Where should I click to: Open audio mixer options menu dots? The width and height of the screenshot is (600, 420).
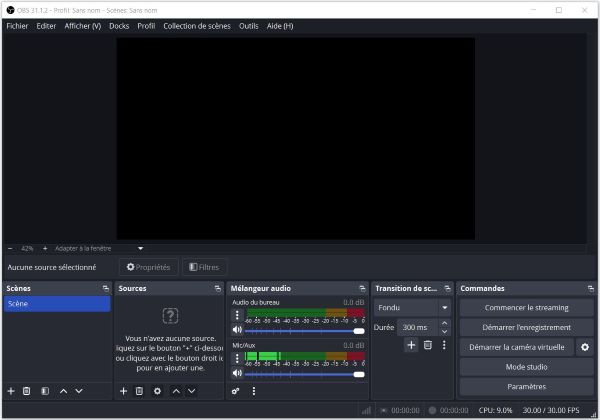coord(254,391)
